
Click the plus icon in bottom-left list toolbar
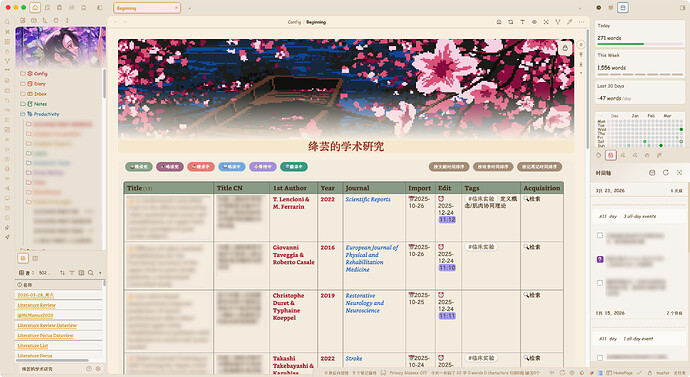coord(100,273)
